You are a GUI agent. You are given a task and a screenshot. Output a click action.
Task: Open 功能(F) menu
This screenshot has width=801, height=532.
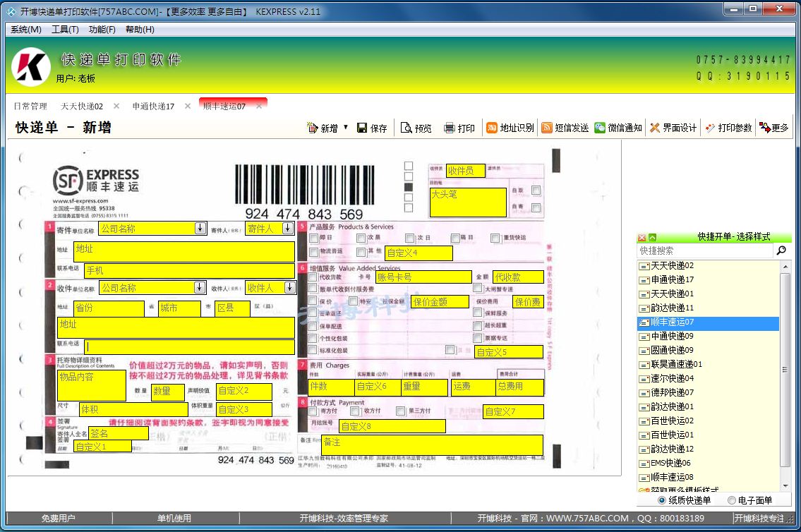[102, 30]
